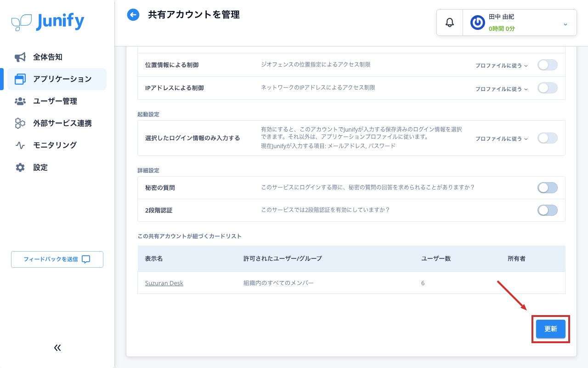
Task: Toggle IPアドレスによる制御 switch
Action: coord(548,88)
